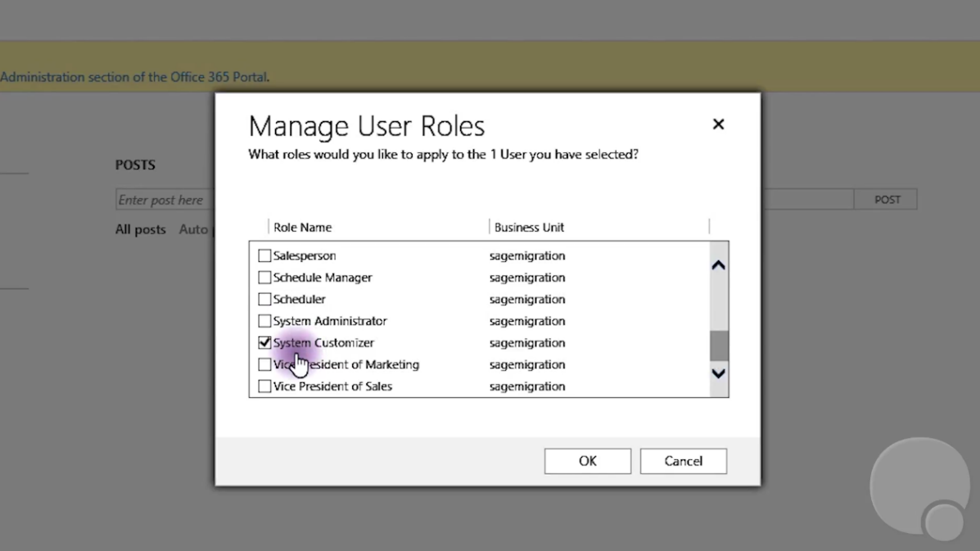This screenshot has width=980, height=551.
Task: Switch to the All posts view
Action: [140, 229]
